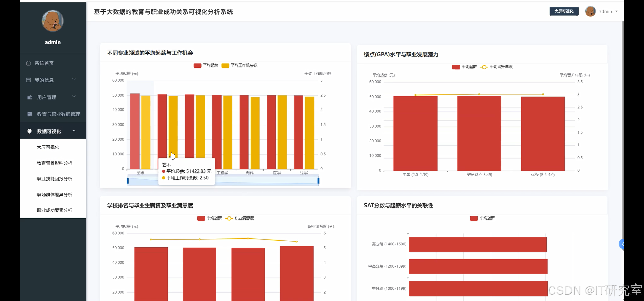
Task: Toggle 平均起薪 legend in GPA chart
Action: click(464, 67)
